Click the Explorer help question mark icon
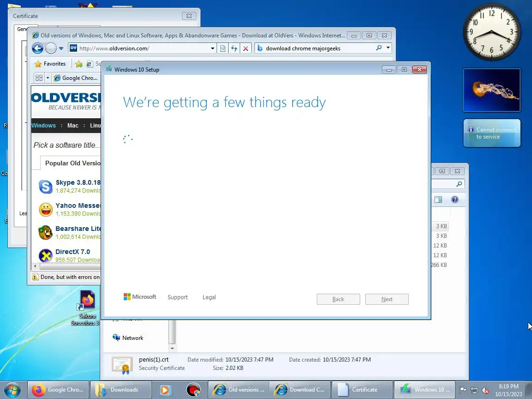 (x=454, y=199)
